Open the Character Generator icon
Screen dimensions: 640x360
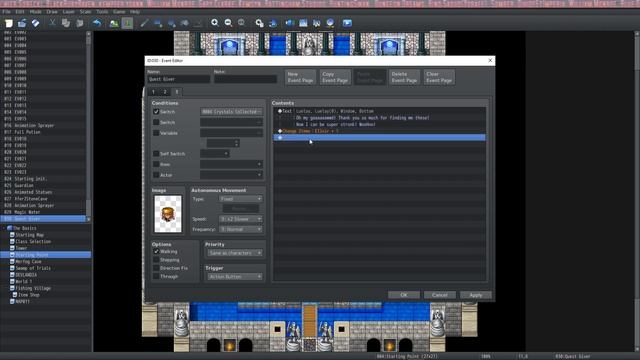[x=317, y=23]
